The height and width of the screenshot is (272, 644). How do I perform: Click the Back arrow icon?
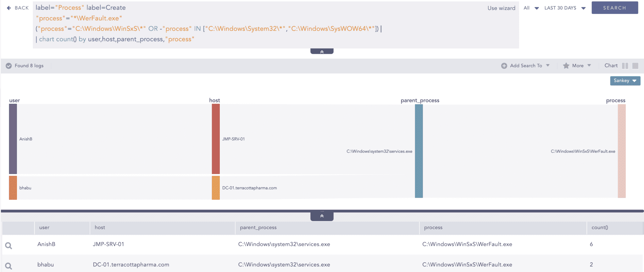pyautogui.click(x=9, y=8)
